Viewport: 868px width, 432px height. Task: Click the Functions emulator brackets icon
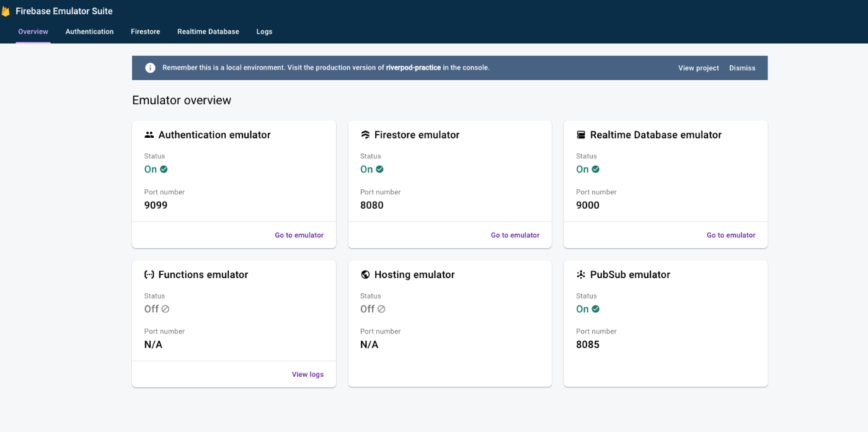tap(149, 274)
